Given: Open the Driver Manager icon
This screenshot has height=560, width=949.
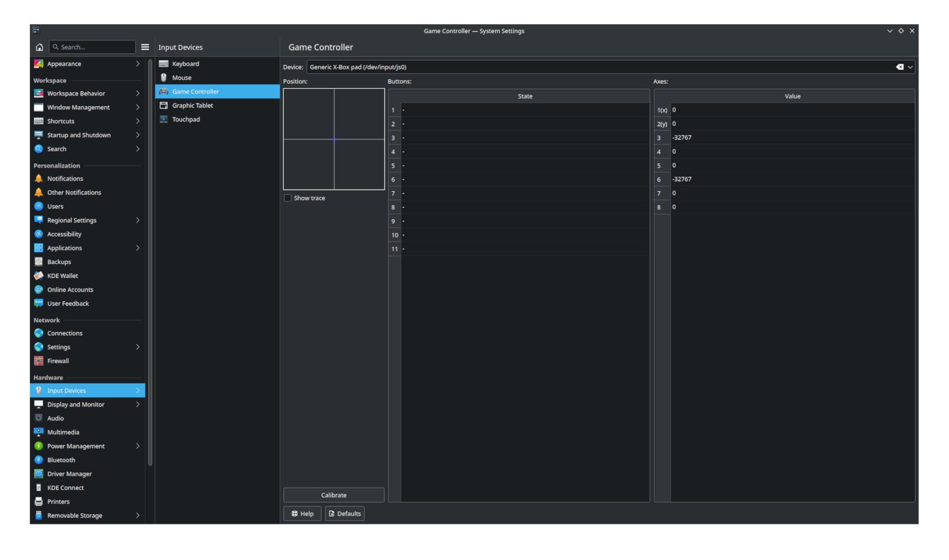Looking at the screenshot, I should pyautogui.click(x=39, y=474).
